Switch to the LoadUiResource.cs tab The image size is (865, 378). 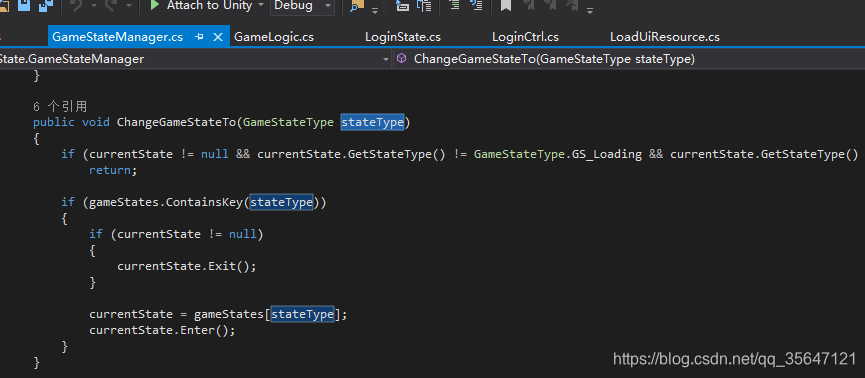665,37
